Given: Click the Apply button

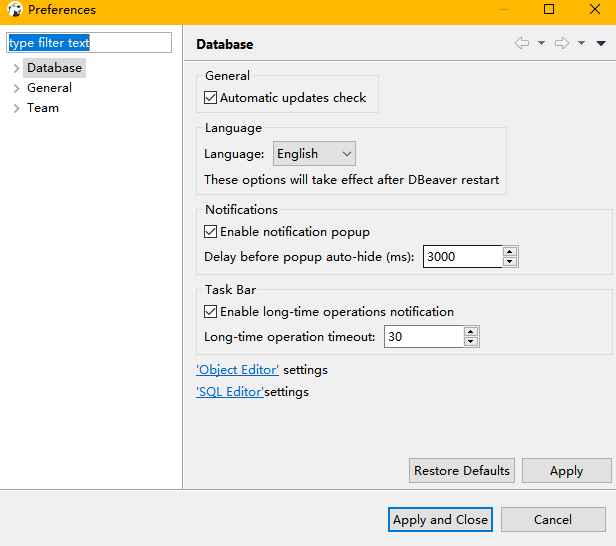Looking at the screenshot, I should point(566,471).
